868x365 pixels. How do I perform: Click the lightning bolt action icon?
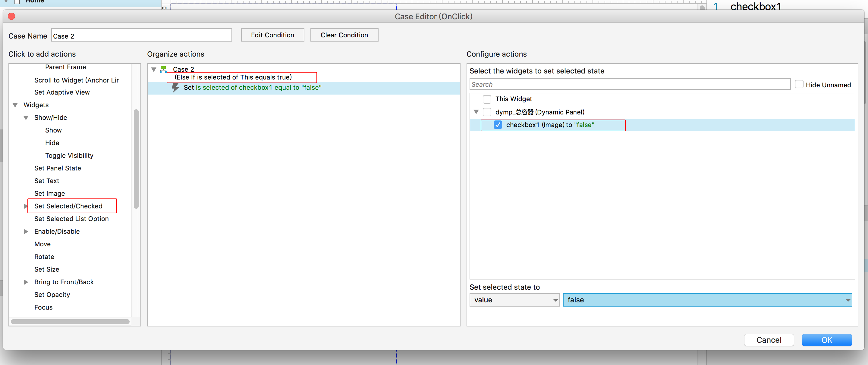(175, 88)
